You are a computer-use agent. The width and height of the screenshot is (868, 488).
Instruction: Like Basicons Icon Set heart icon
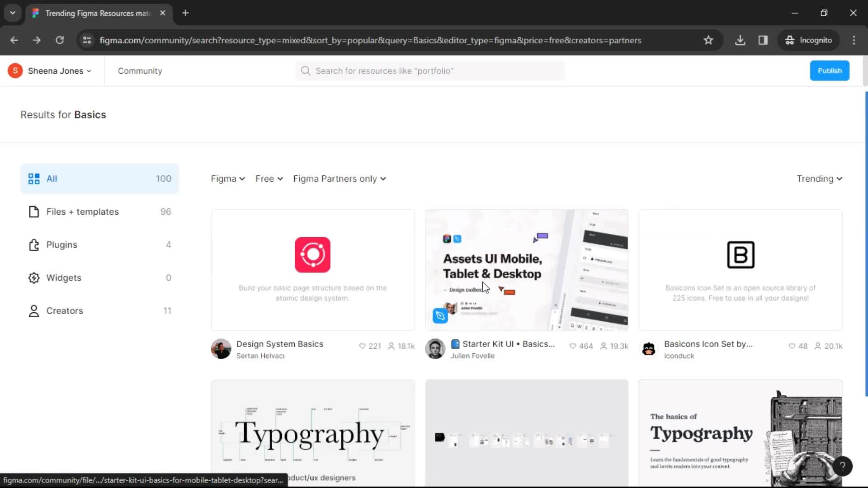tap(792, 346)
